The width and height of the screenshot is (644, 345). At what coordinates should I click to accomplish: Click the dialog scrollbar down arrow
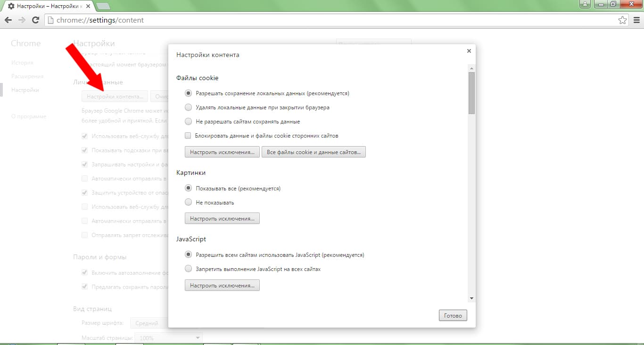point(471,298)
